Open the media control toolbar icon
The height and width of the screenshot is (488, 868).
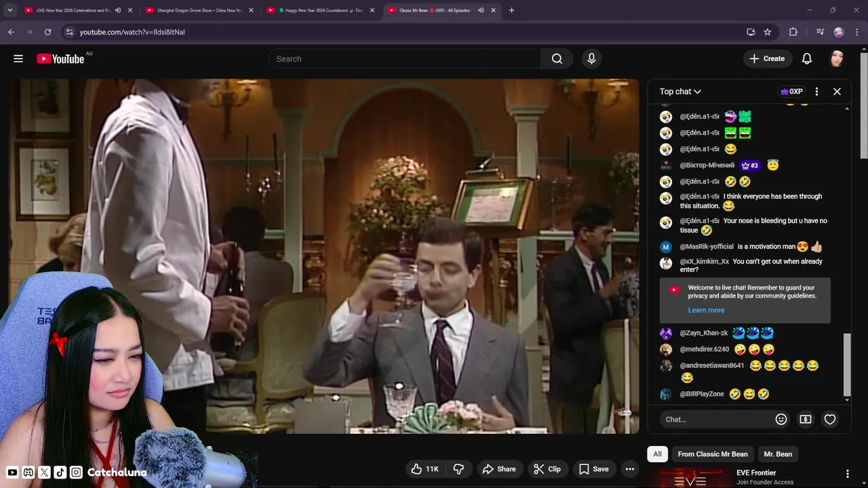coord(820,32)
